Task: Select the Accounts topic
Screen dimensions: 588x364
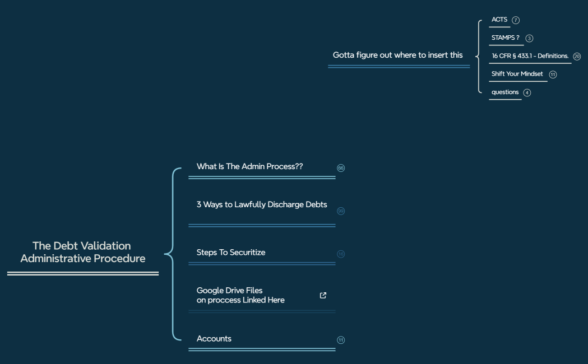Action: tap(214, 338)
